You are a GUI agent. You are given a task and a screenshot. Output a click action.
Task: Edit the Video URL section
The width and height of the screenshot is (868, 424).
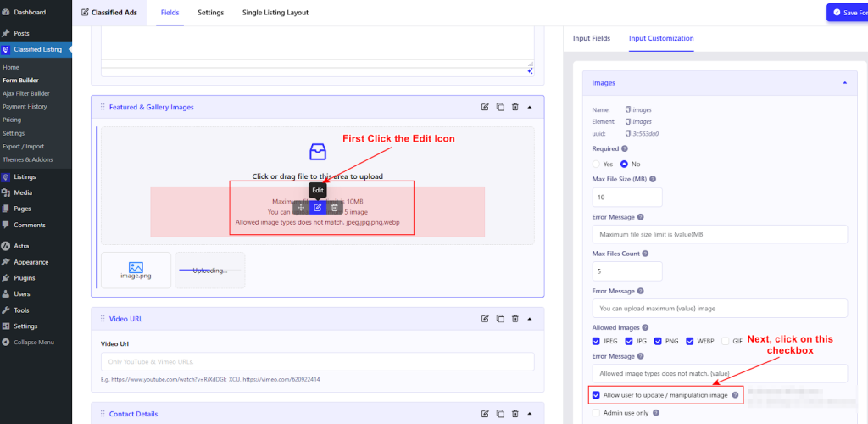pyautogui.click(x=486, y=319)
